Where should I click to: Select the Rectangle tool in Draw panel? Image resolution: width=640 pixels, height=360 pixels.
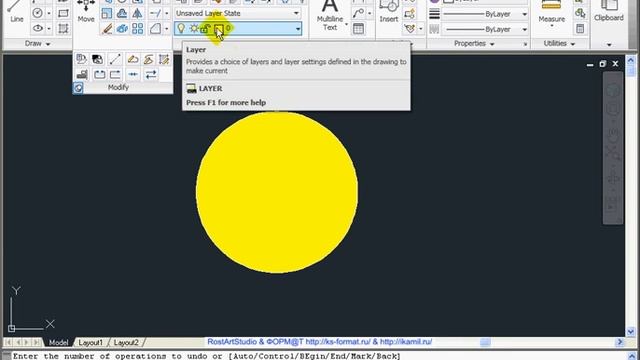(x=63, y=13)
